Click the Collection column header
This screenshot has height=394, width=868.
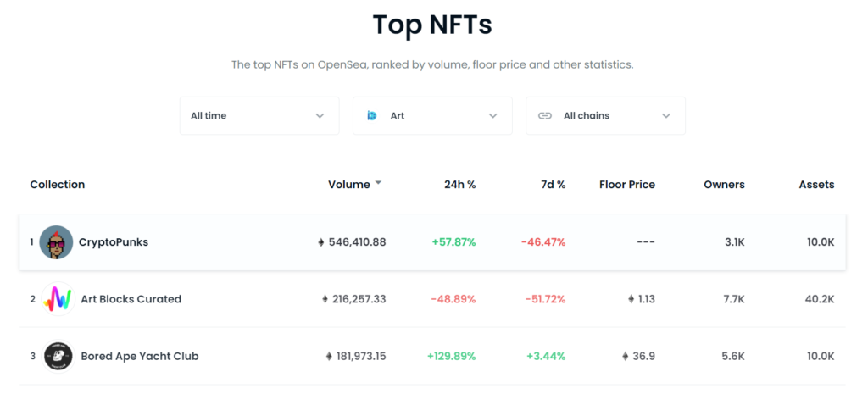click(x=58, y=185)
